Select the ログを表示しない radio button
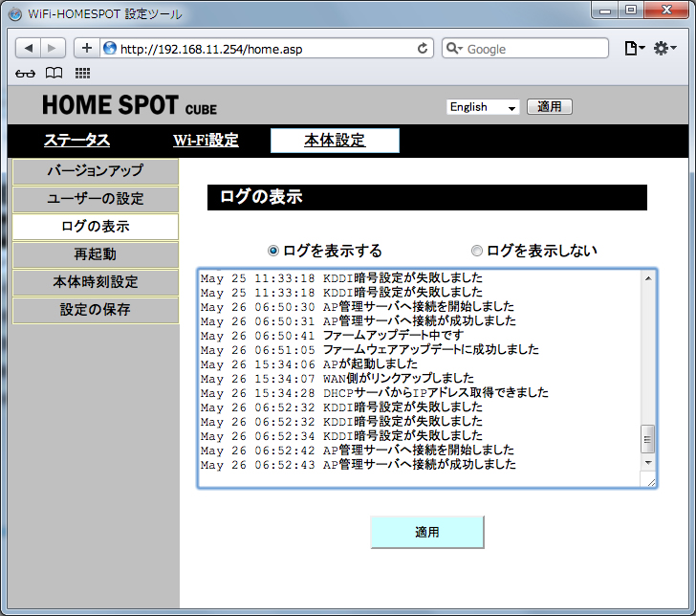Screen dimensions: 696x616 (477, 251)
